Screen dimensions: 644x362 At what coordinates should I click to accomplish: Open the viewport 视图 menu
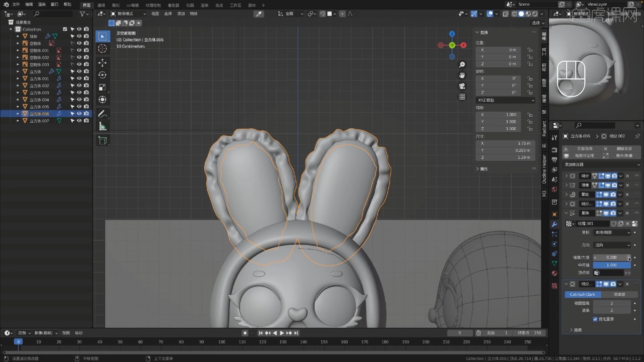pos(155,14)
